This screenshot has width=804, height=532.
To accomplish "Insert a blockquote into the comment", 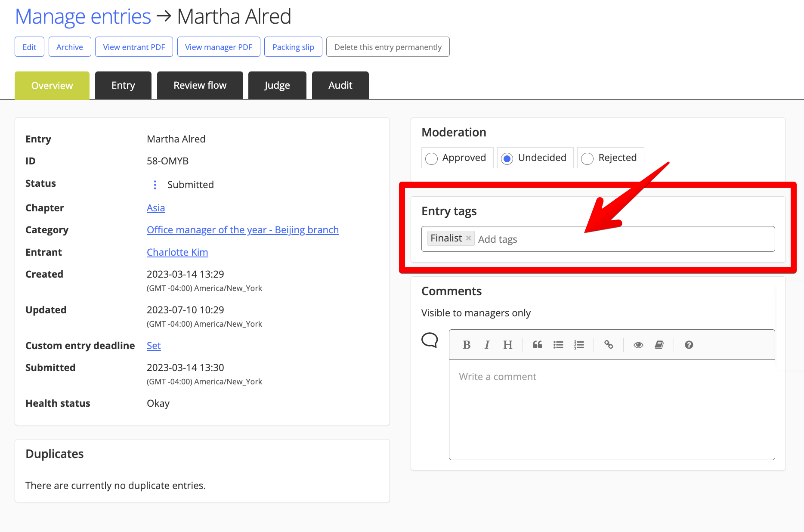I will tap(537, 344).
